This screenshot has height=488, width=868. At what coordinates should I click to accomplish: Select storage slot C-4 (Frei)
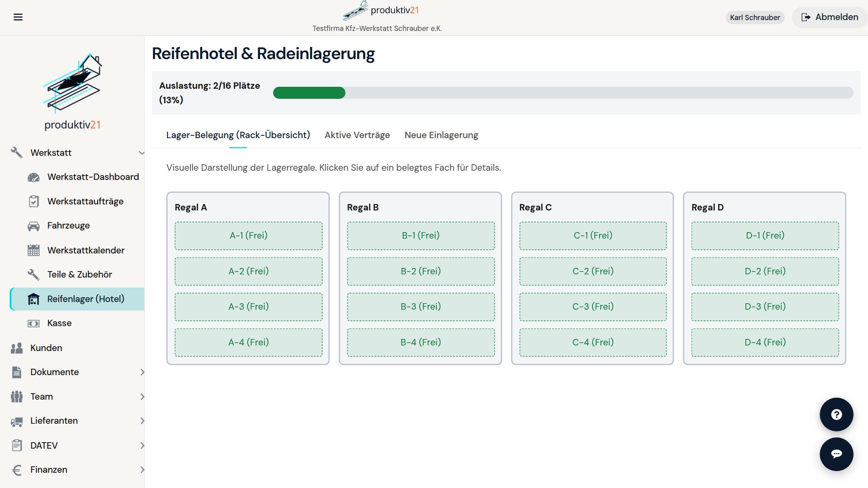click(x=593, y=343)
